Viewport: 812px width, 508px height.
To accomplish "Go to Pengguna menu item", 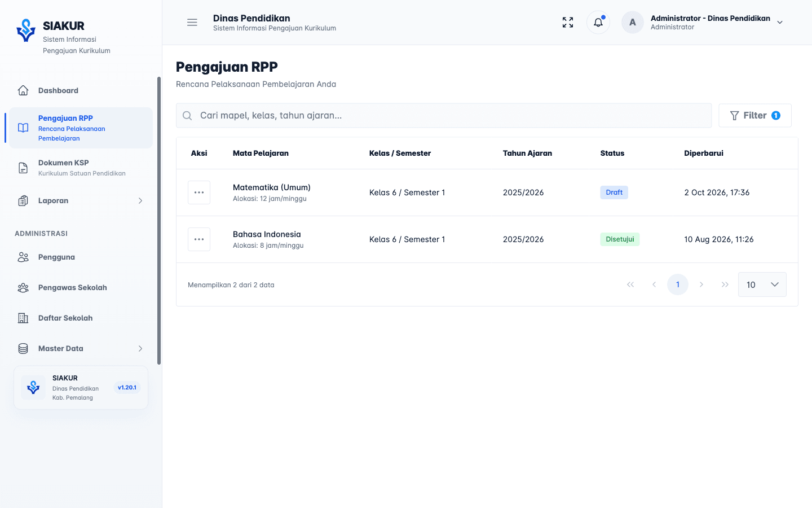I will click(81, 257).
